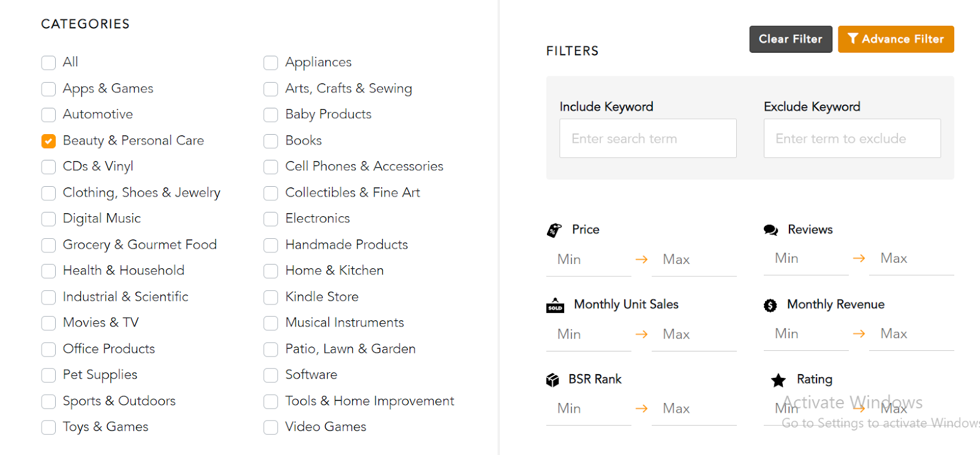Screen dimensions: 980x455
Task: Select the Reviews Max field
Action: click(x=911, y=259)
